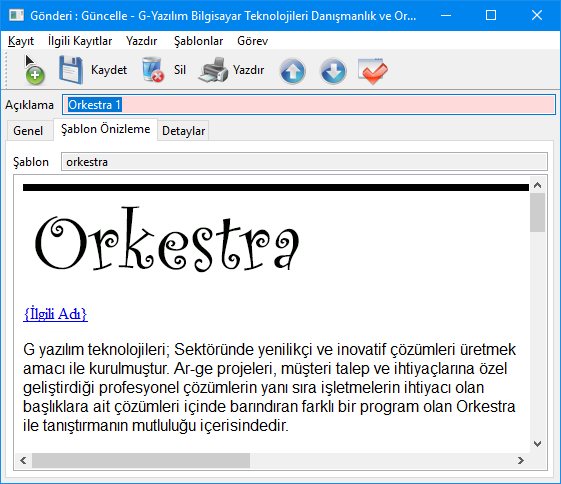Image resolution: width=561 pixels, height=484 pixels.
Task: Open the Görev menu
Action: (x=252, y=41)
